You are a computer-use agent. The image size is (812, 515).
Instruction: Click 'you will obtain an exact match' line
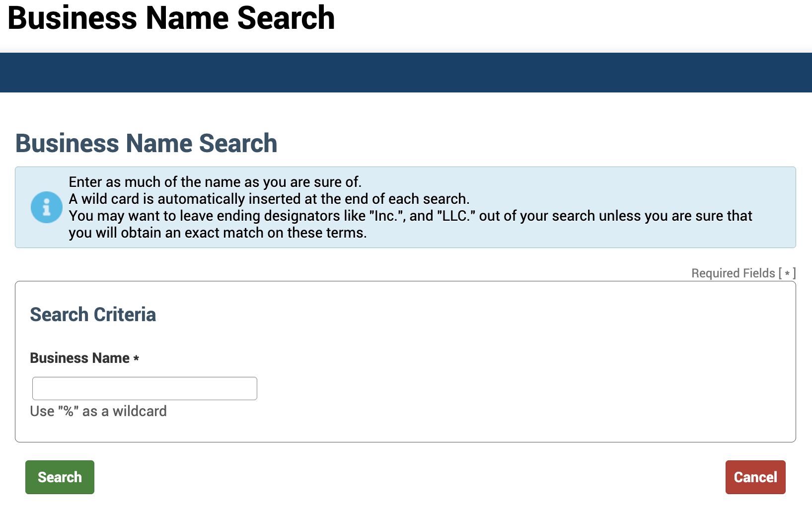(x=218, y=233)
